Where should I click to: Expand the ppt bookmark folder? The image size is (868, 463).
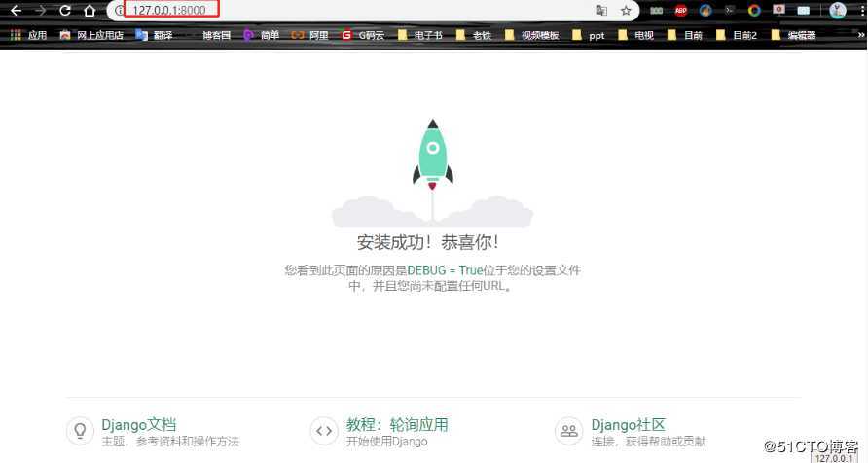click(589, 35)
